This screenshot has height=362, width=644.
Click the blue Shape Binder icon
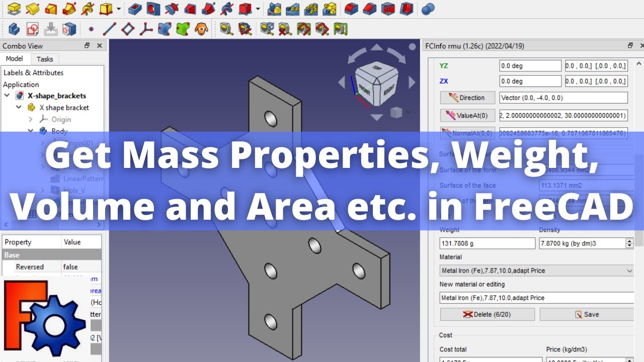tap(164, 29)
